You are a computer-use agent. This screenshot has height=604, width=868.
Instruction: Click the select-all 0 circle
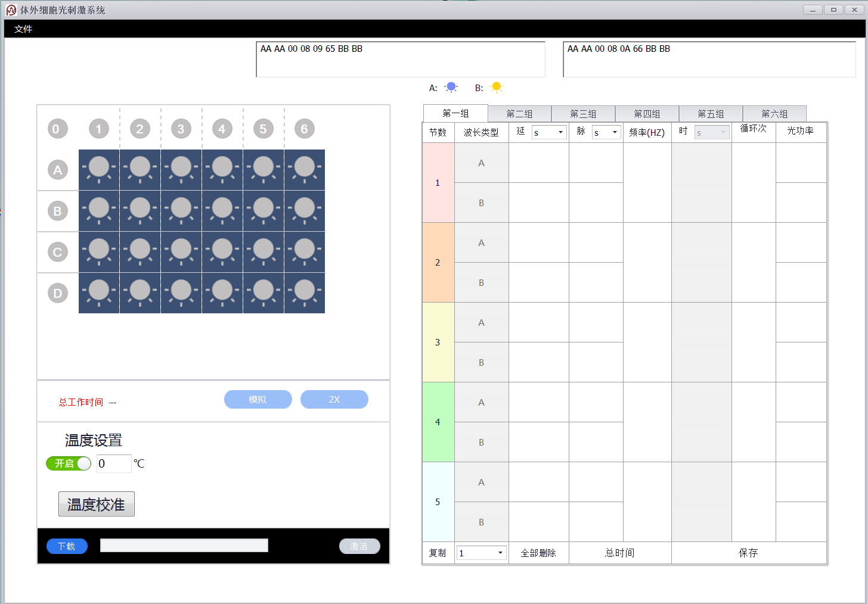click(x=58, y=129)
